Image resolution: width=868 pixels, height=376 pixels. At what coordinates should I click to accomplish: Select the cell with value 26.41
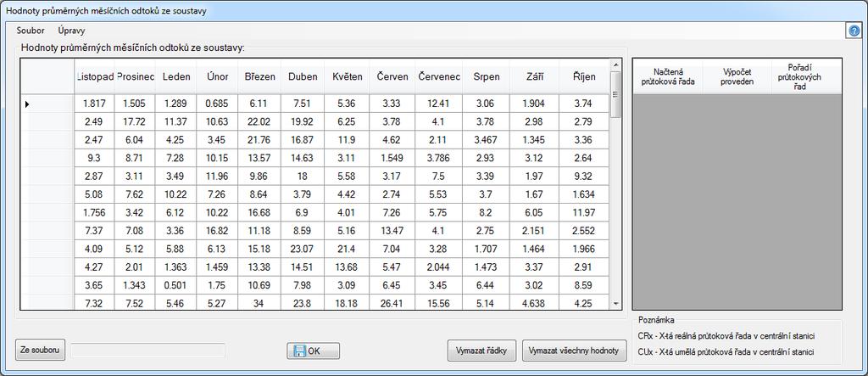392,303
